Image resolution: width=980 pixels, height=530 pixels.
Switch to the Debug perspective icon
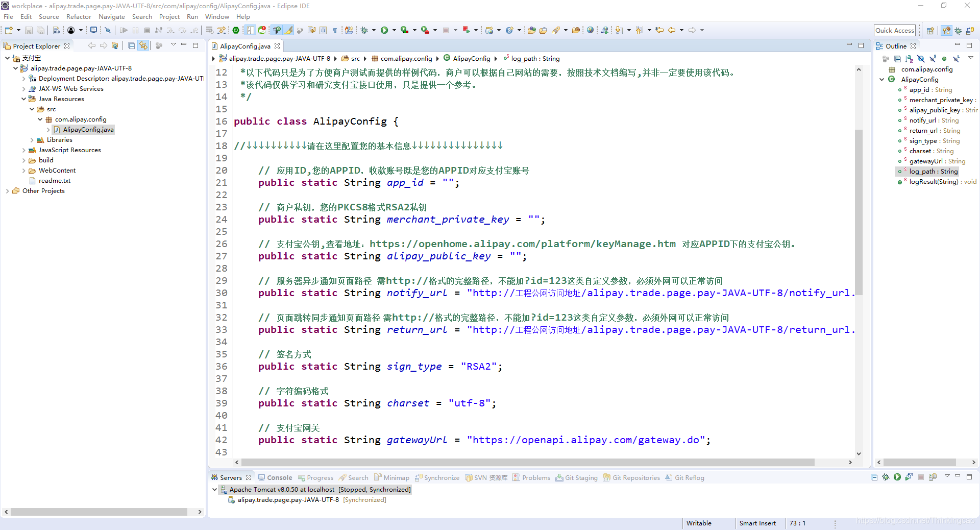click(959, 30)
